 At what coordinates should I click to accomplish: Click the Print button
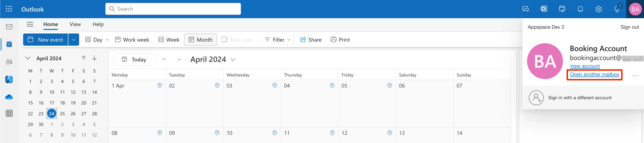click(340, 40)
